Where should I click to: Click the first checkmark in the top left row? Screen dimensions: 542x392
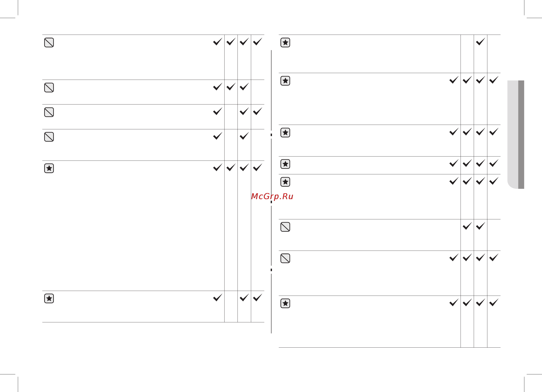218,42
